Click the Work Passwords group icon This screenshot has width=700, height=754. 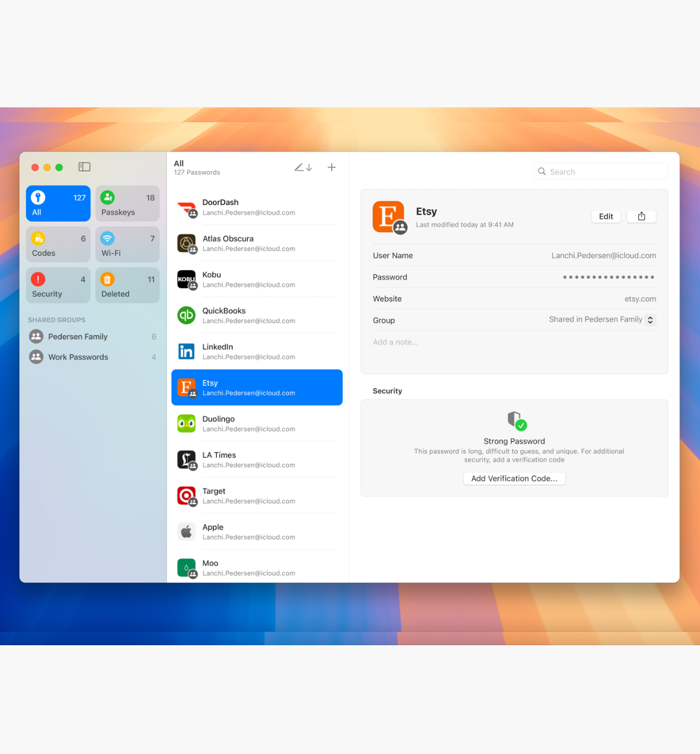pos(36,357)
